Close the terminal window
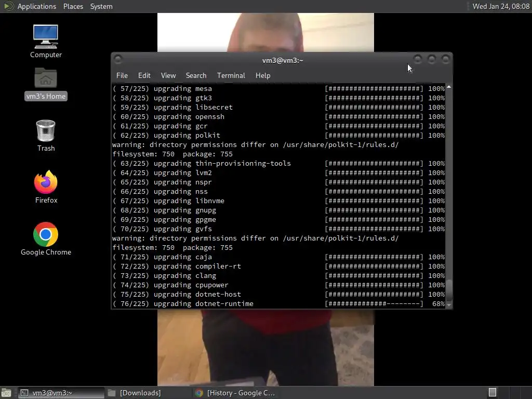This screenshot has width=532, height=399. [445, 59]
